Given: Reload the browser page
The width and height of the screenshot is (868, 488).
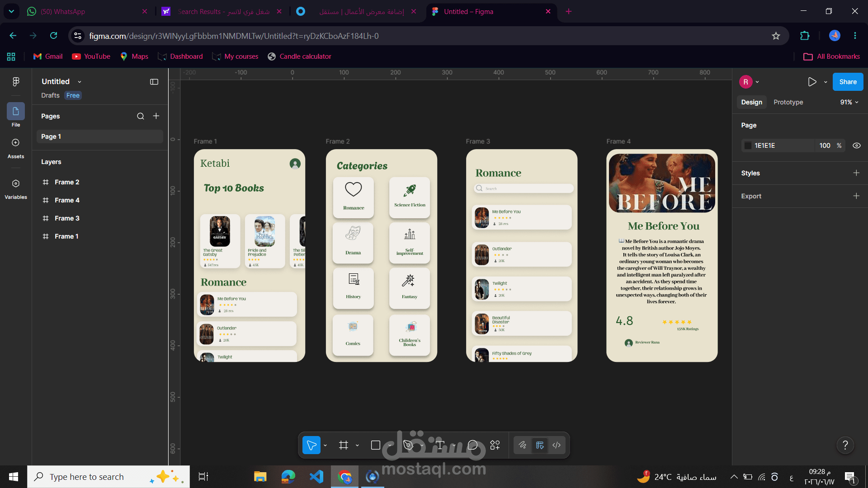Looking at the screenshot, I should pos(53,36).
